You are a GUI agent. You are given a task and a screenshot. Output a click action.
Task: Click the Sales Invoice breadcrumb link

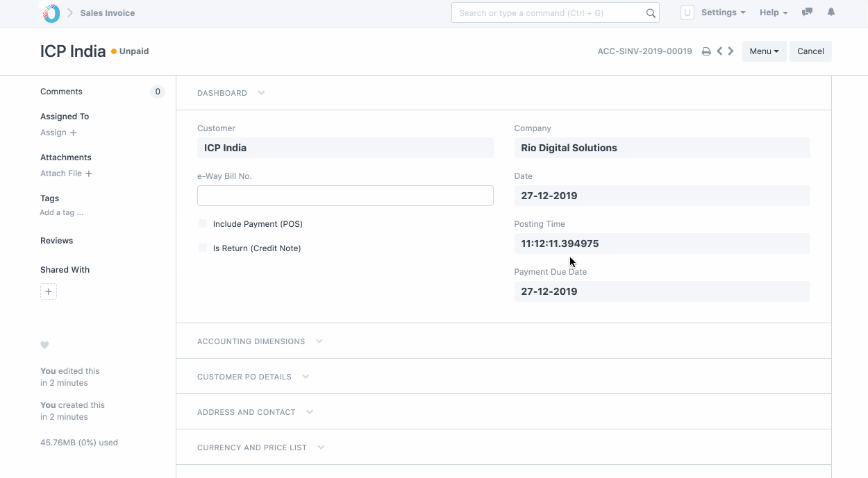pos(108,13)
